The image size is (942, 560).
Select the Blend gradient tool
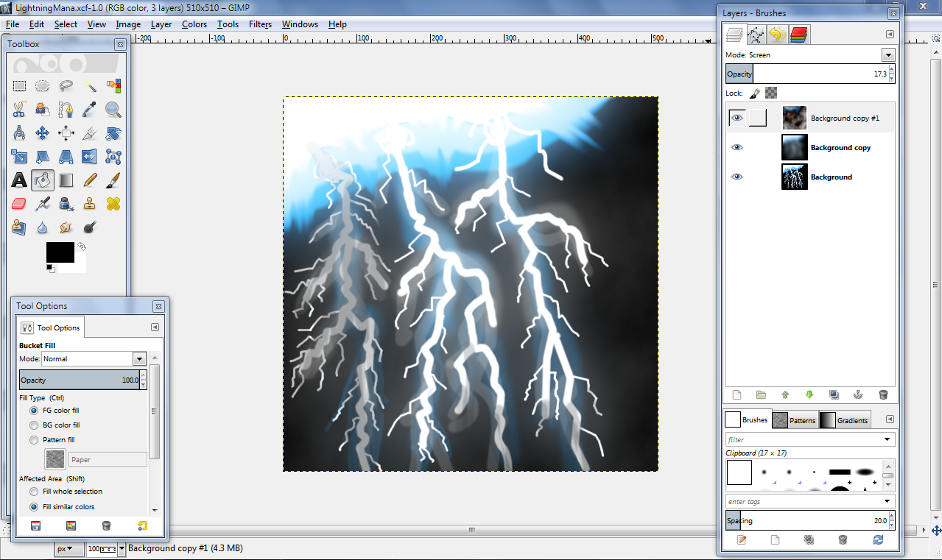coord(66,180)
